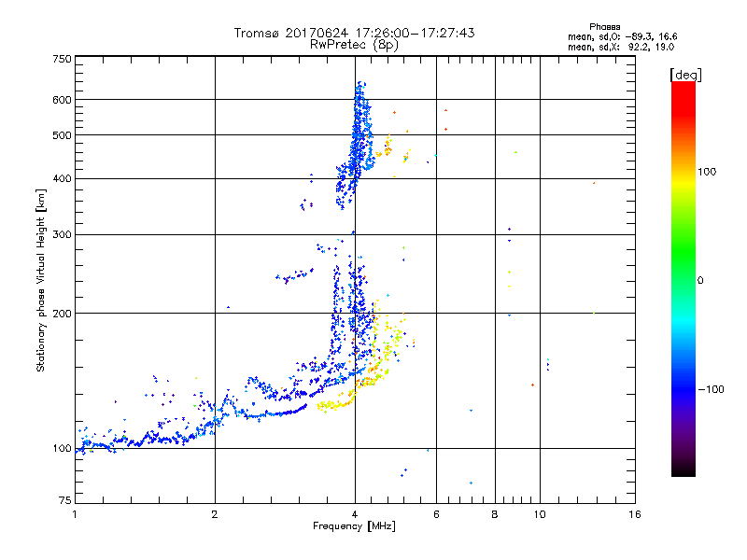
Task: Click the 'mean, sd,X: 92.2, 19.0' line
Action: pyautogui.click(x=621, y=47)
